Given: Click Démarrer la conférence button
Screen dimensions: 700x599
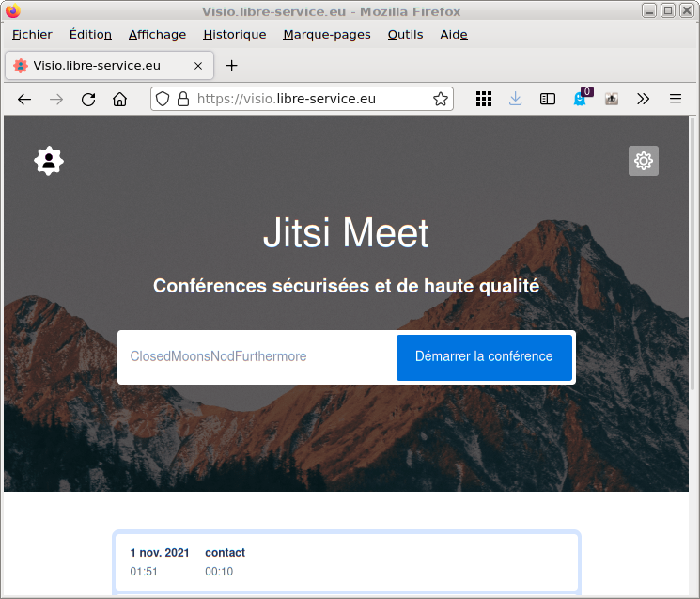Looking at the screenshot, I should [484, 357].
